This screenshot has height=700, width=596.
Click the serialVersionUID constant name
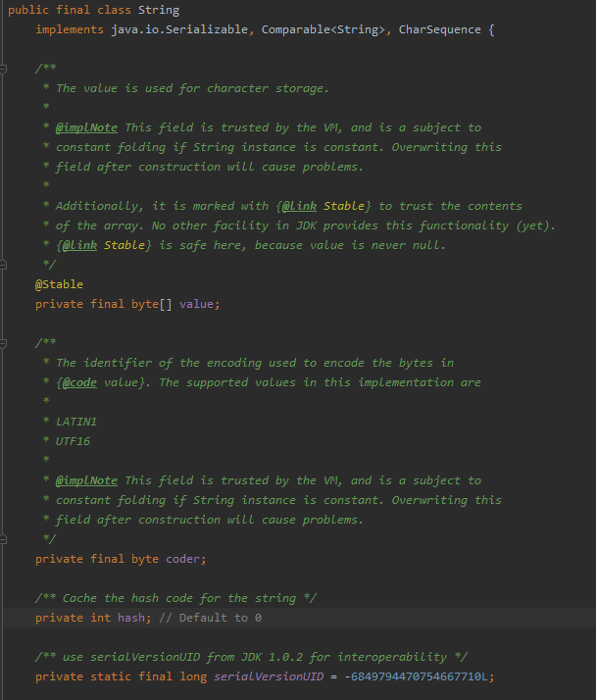(269, 676)
